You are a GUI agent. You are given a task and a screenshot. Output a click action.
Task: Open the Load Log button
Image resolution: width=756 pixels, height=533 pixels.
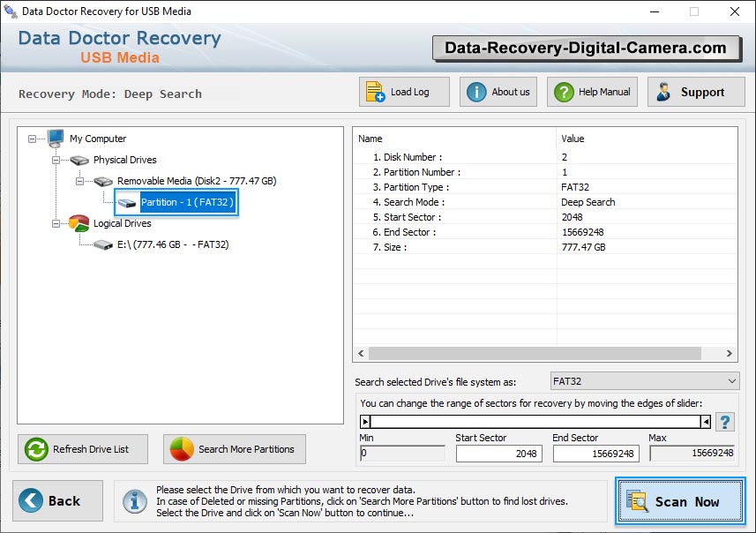pyautogui.click(x=404, y=92)
